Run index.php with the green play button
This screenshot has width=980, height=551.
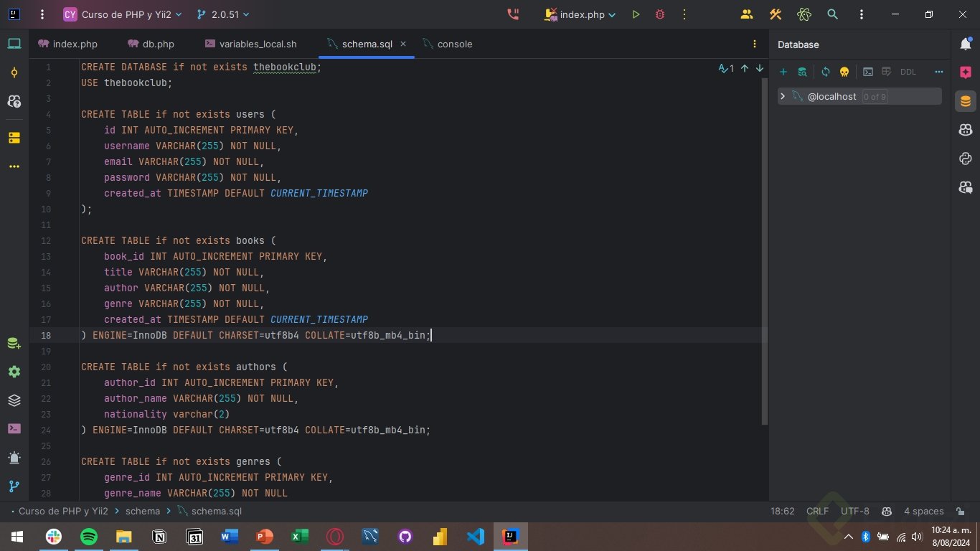click(x=636, y=14)
